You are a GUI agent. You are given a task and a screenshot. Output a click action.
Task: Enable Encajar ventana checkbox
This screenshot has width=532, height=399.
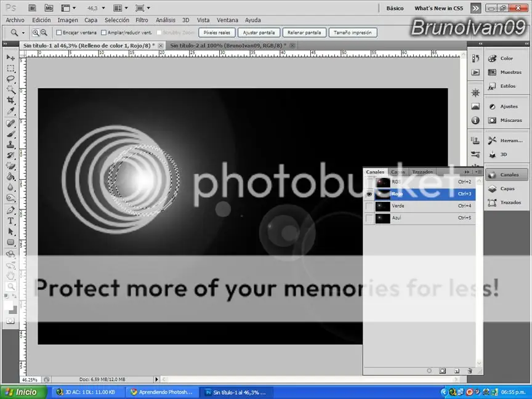pos(59,33)
